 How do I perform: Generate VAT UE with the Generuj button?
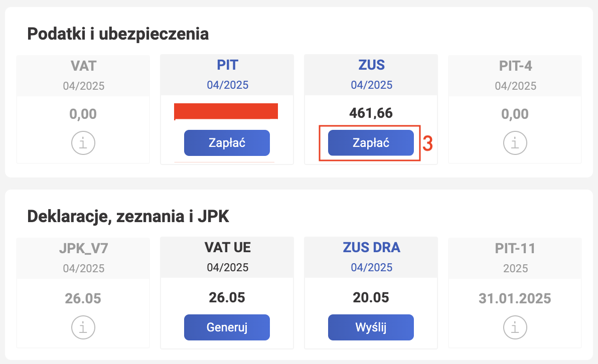click(227, 327)
